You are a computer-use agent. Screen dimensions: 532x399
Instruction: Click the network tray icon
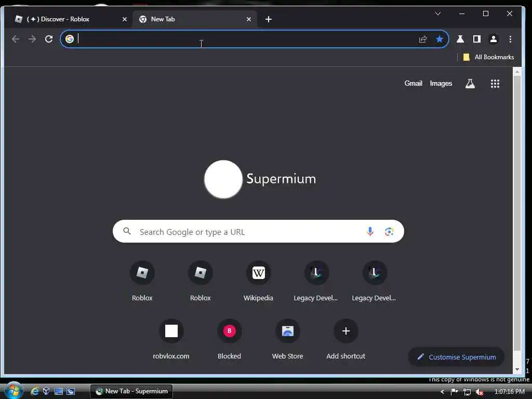point(467,392)
